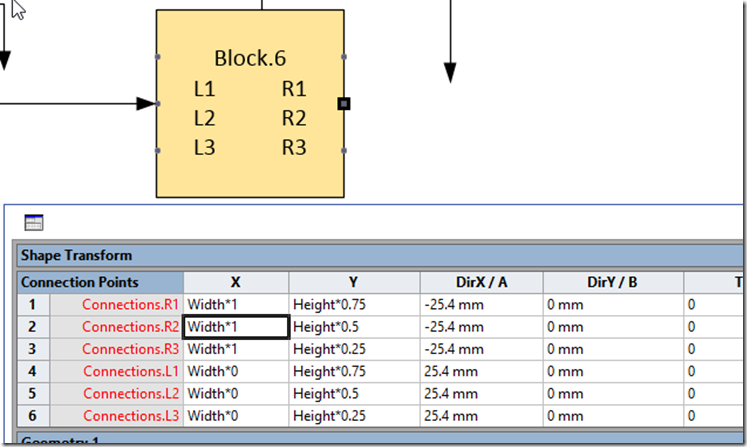Select row number 3 header
This screenshot has height=447, width=747.
tap(33, 349)
